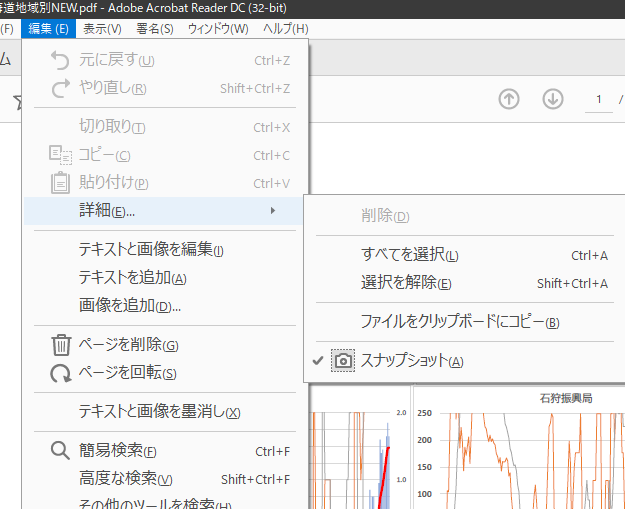This screenshot has width=625, height=509.
Task: Choose 削除(D) in the submenu
Action: click(465, 216)
